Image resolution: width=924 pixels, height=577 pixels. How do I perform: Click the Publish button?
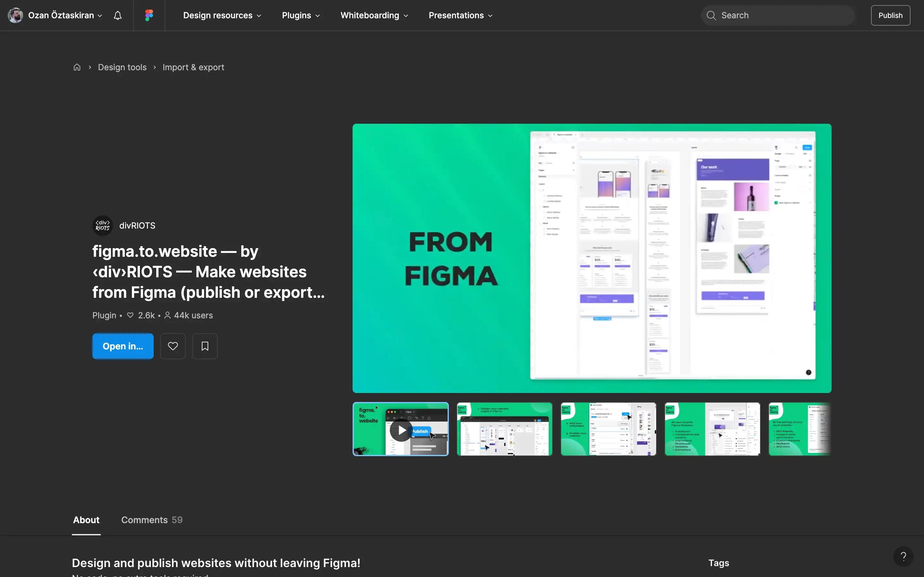(x=890, y=15)
